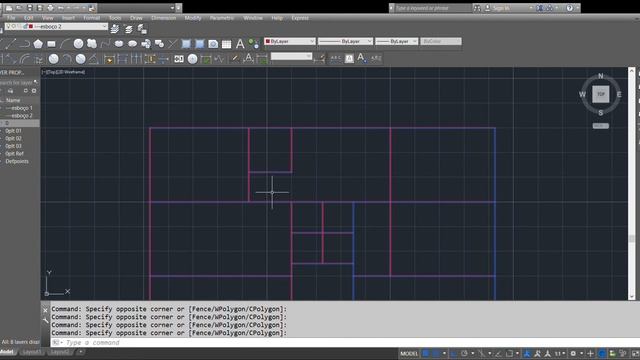Screen dimensions: 640x360
Task: Select the Rectangle draw tool
Action: pyautogui.click(x=51, y=44)
